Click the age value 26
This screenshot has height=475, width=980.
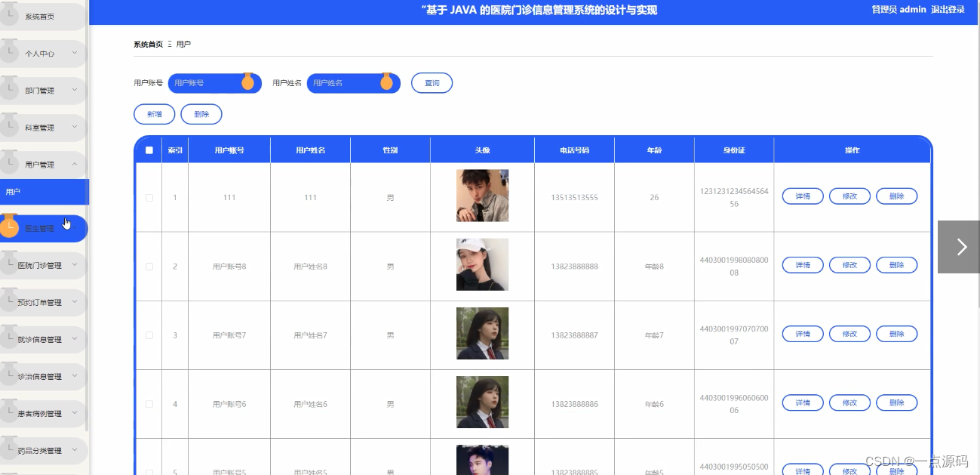[x=654, y=197]
